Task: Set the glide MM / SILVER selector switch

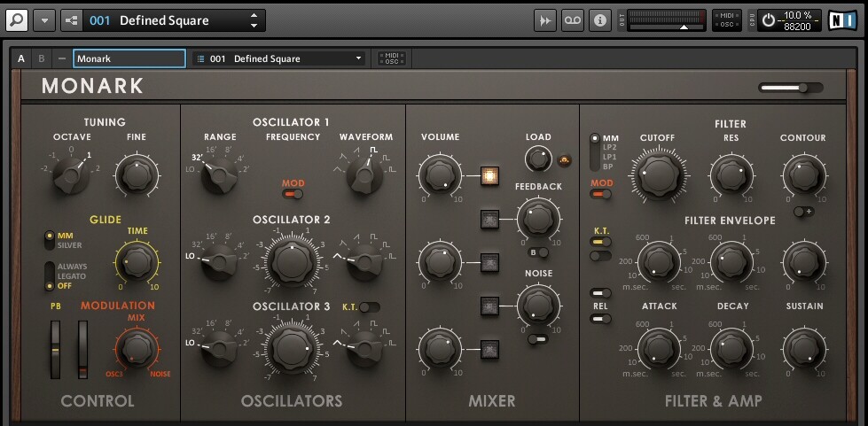Action: [50, 240]
